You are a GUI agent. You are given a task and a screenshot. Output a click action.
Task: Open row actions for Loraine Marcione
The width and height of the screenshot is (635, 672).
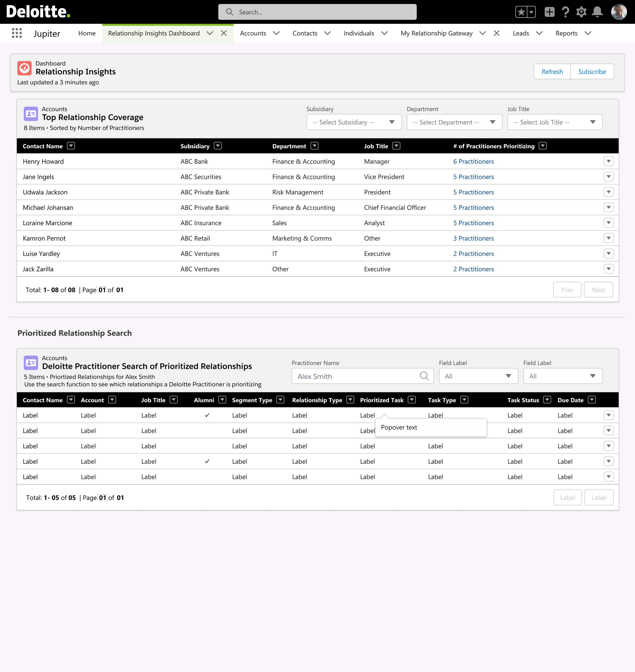pyautogui.click(x=609, y=223)
